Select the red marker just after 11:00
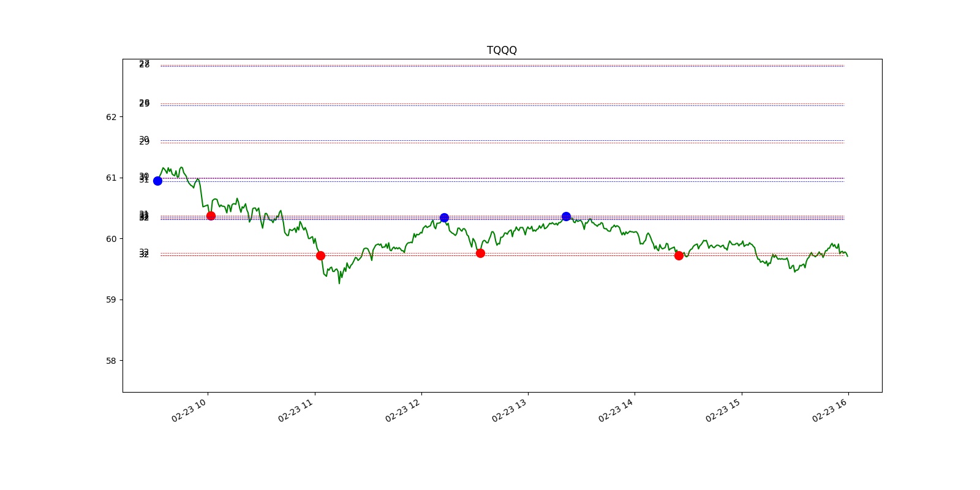Image resolution: width=980 pixels, height=490 pixels. click(x=320, y=255)
